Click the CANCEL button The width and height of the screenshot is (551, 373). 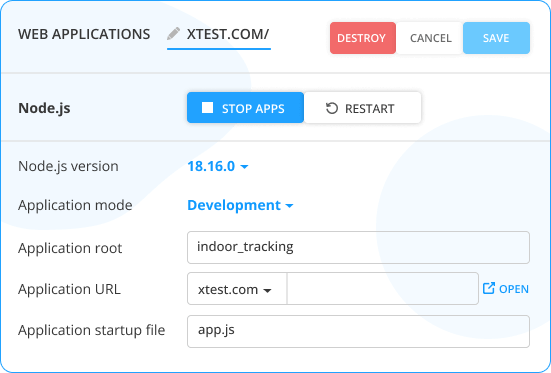[x=430, y=38]
